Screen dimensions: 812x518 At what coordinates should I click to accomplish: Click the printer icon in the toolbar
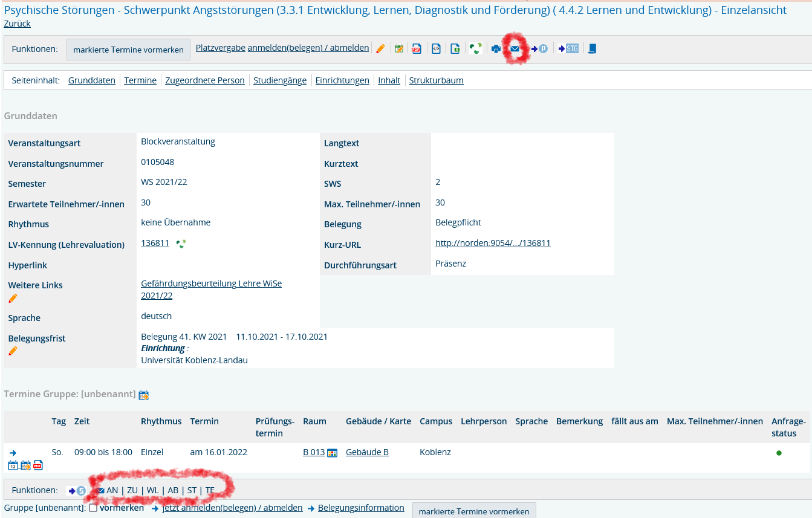point(496,49)
